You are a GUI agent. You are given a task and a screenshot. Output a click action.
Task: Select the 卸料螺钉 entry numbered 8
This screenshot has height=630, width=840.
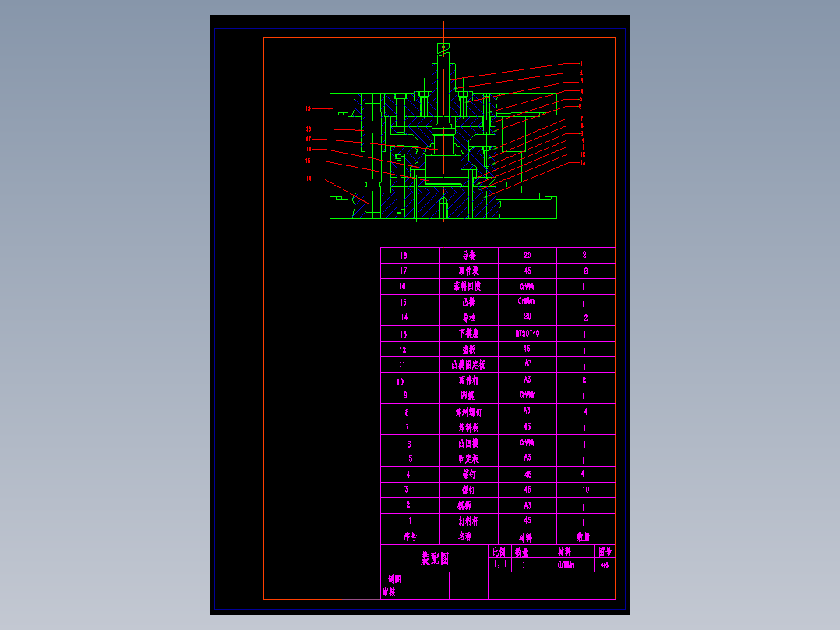pyautogui.click(x=468, y=411)
